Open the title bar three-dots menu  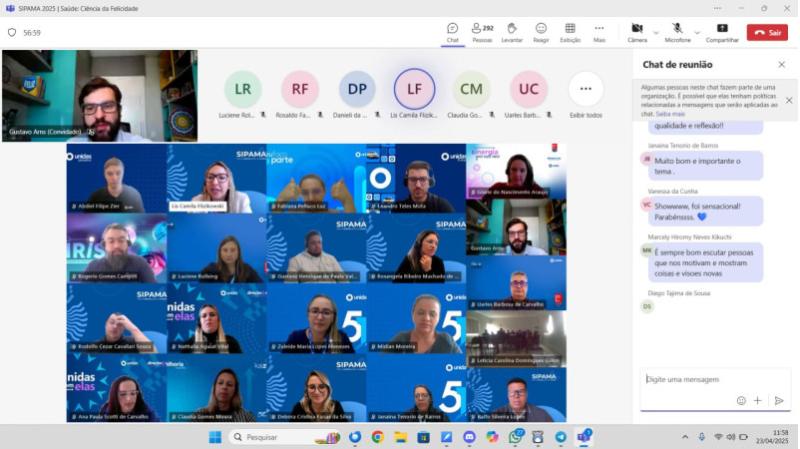point(717,8)
